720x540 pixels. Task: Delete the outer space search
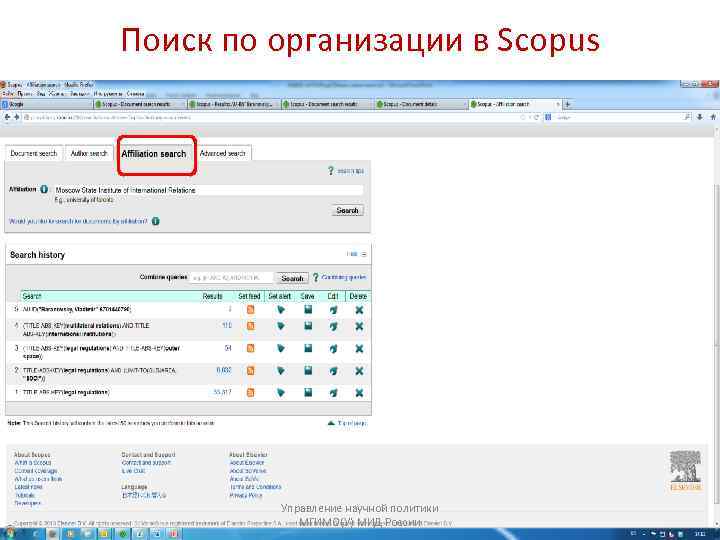(359, 349)
